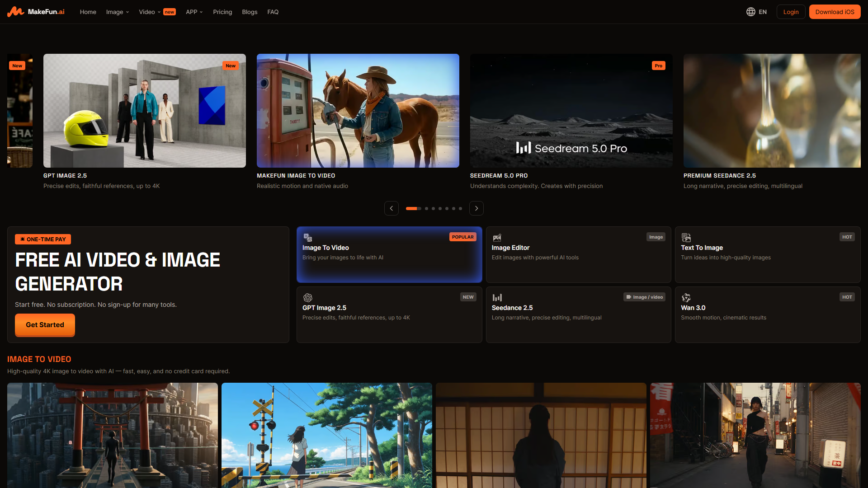Viewport: 868px width, 488px height.
Task: Click the globe language icon
Action: [751, 12]
